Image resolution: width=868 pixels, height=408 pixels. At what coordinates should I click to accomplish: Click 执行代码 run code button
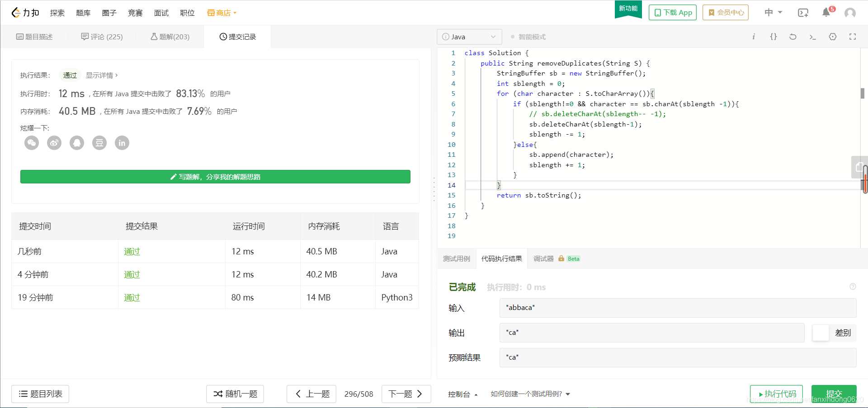coord(776,394)
